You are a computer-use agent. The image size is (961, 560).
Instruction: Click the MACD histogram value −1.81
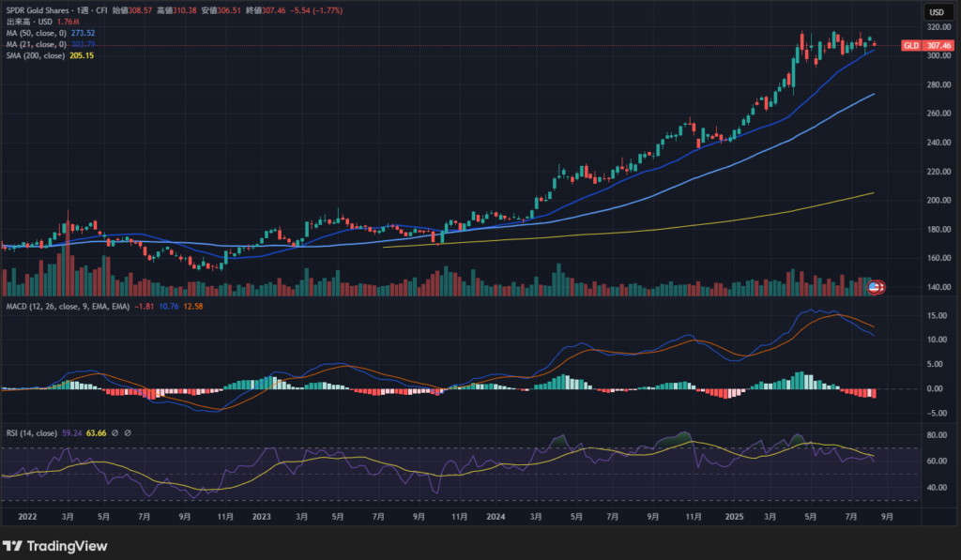coord(144,307)
